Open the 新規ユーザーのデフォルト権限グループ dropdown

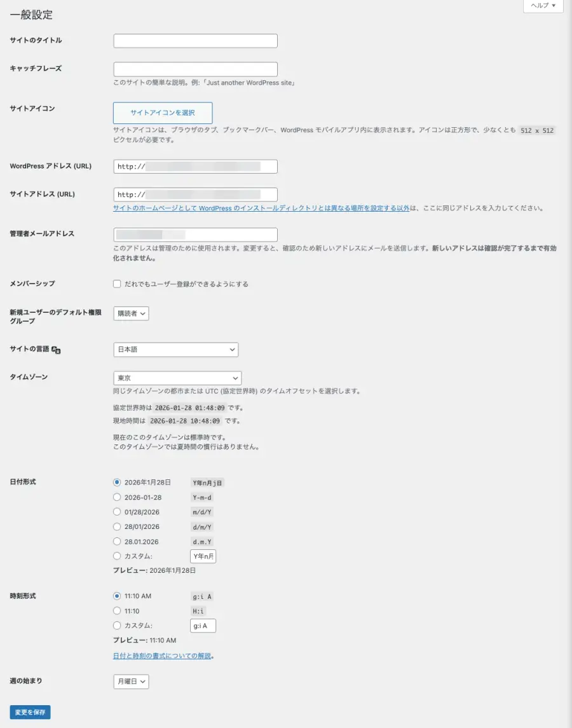(131, 313)
